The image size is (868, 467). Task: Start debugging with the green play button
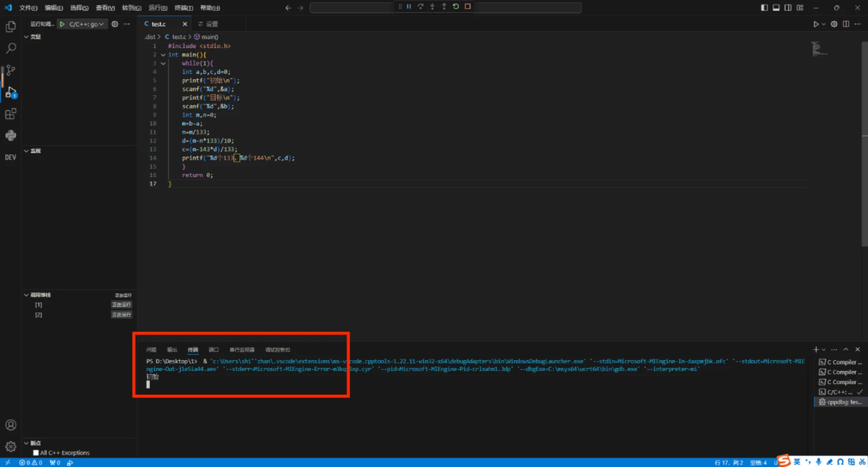point(62,24)
